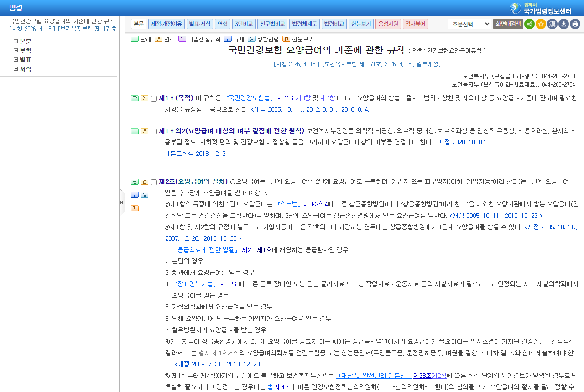Image resolution: width=584 pixels, height=392 pixels.
Task: Click 판 icon beside 제1조의2
Action: [x=135, y=131]
